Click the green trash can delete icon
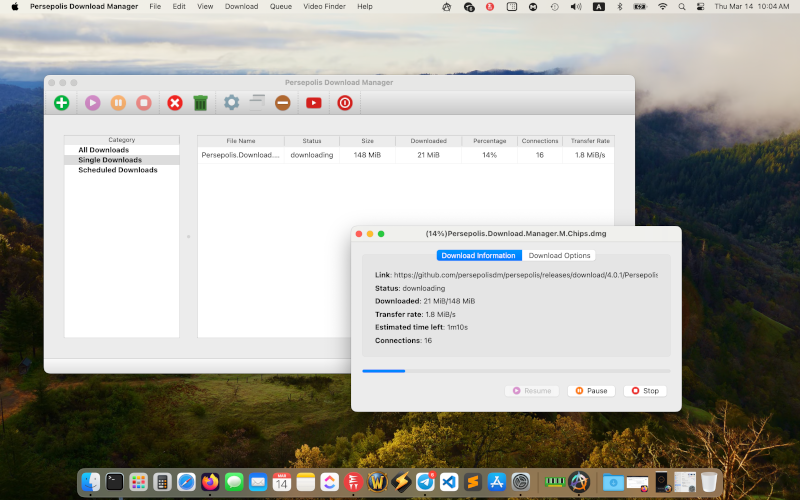This screenshot has height=500, width=800. point(201,103)
